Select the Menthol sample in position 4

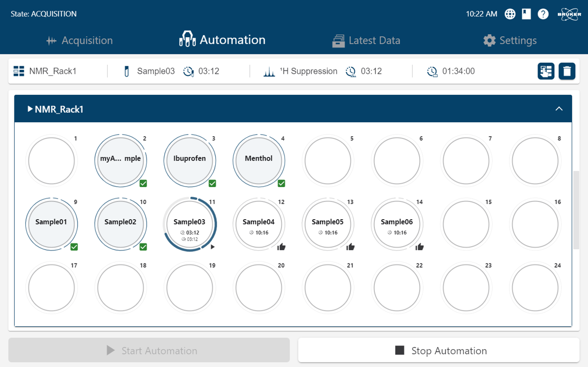(259, 161)
